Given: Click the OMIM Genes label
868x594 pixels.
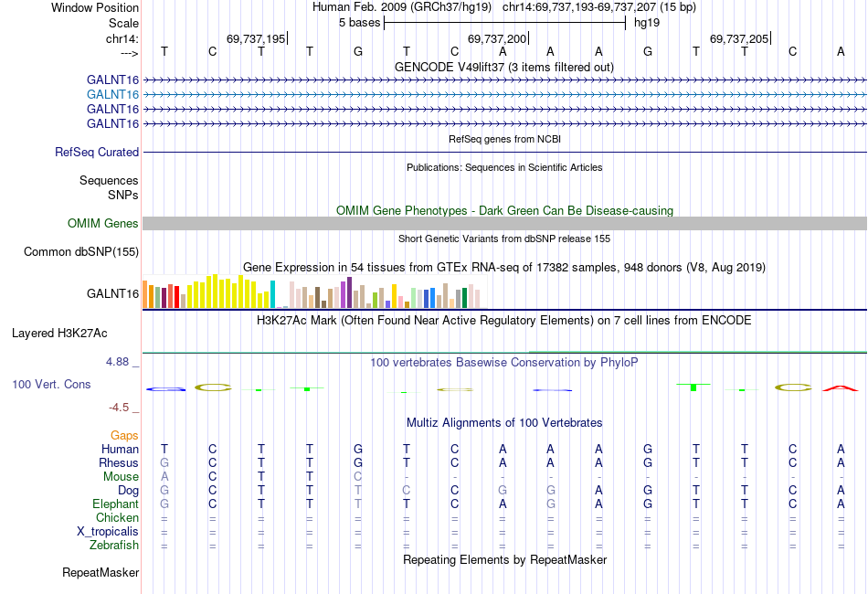Looking at the screenshot, I should [102, 223].
